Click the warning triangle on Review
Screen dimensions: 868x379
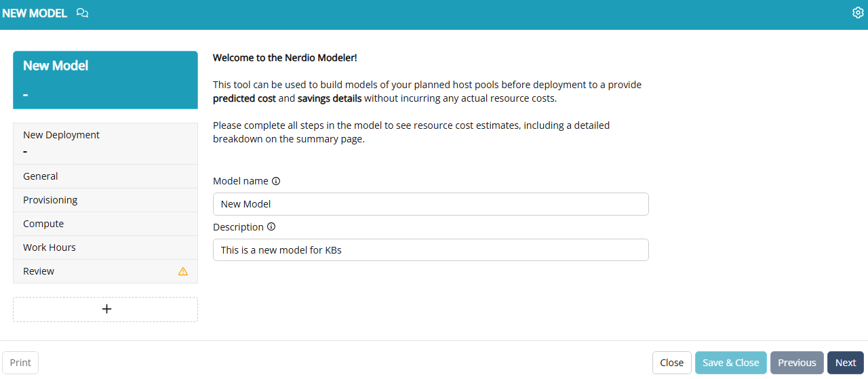[183, 271]
